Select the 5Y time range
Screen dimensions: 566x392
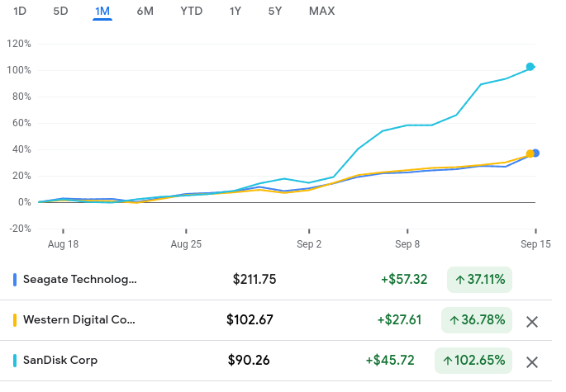coord(275,11)
